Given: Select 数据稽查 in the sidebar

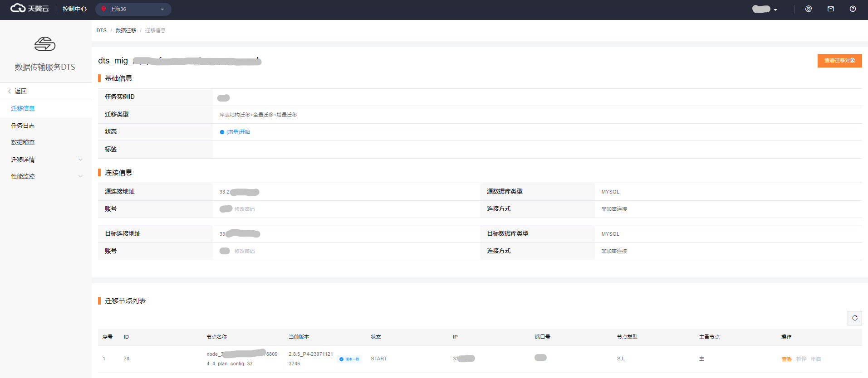Looking at the screenshot, I should 23,142.
